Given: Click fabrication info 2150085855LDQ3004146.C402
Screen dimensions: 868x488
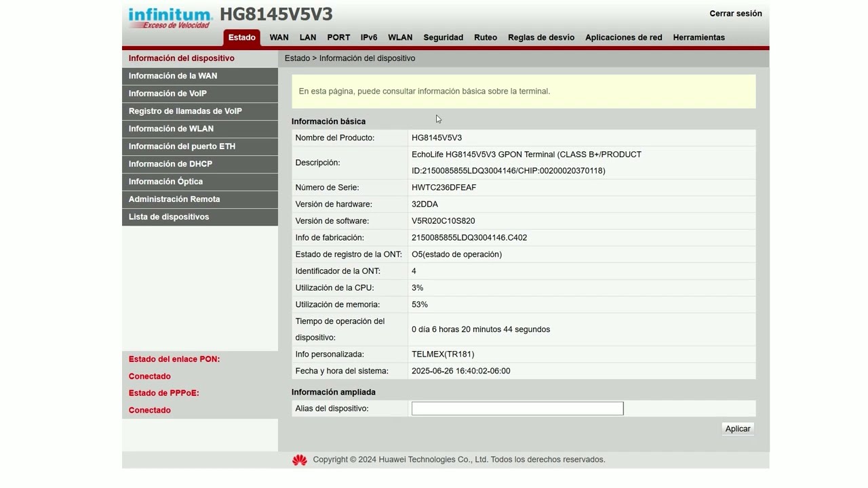Looking at the screenshot, I should pyautogui.click(x=469, y=238).
